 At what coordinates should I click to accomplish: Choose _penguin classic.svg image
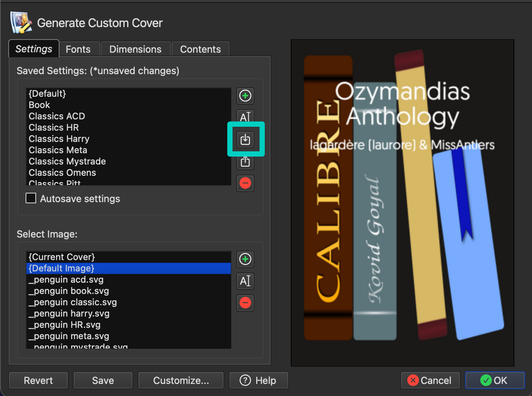(x=128, y=302)
